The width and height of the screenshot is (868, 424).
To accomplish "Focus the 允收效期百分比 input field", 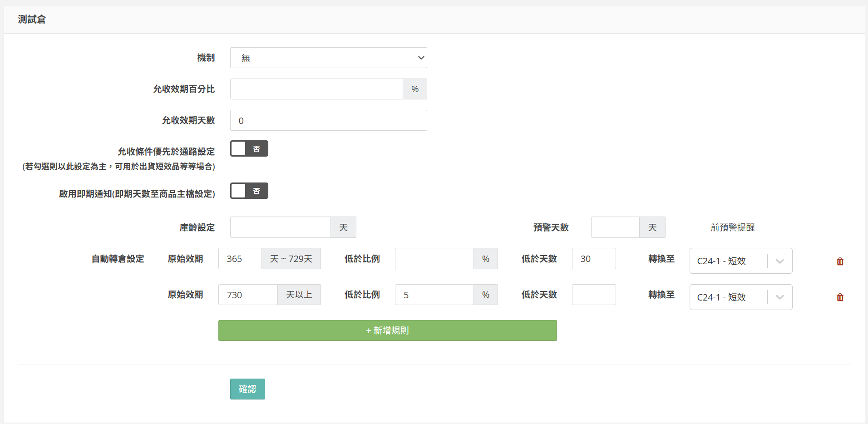I will click(316, 89).
